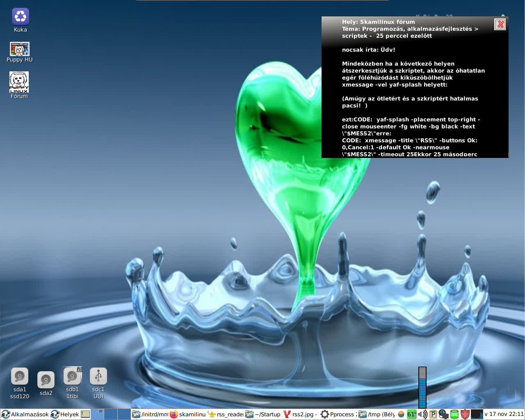525x420 pixels.
Task: Open the speaker volume tray icon
Action: [422, 414]
